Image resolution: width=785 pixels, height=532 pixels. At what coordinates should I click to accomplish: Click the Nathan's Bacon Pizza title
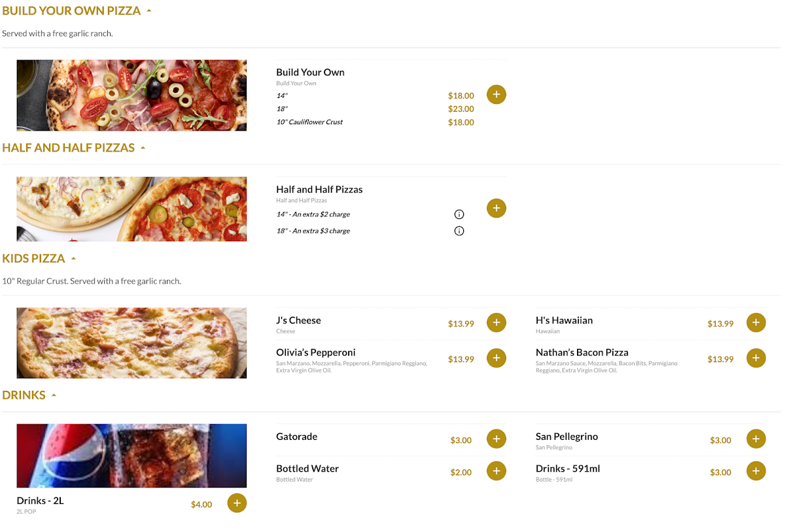[582, 352]
